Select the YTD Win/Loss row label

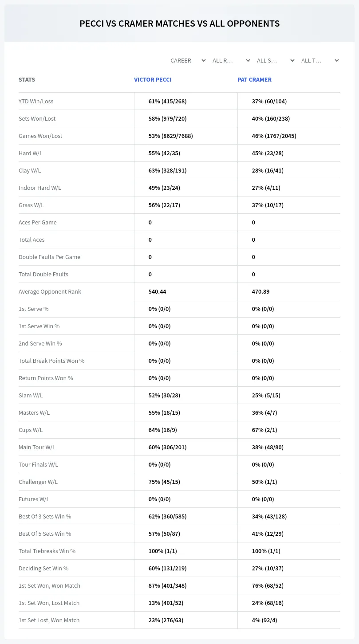pos(36,101)
